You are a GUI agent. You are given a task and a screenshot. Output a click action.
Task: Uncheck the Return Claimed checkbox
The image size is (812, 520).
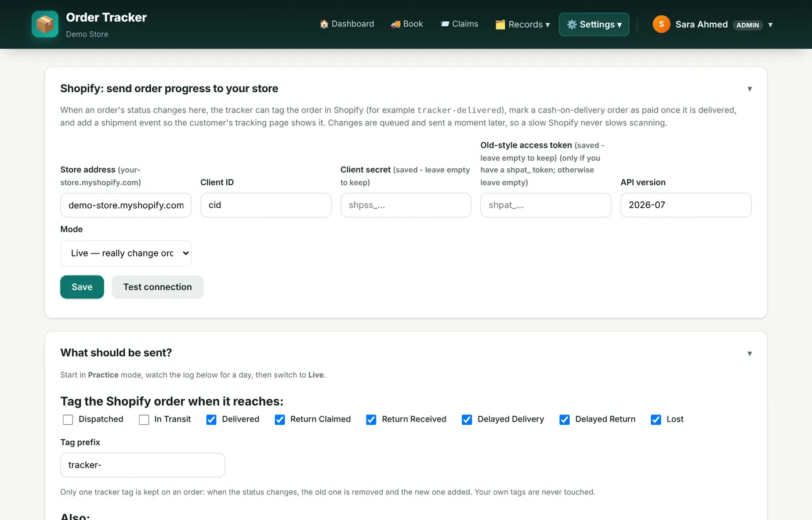tap(280, 420)
